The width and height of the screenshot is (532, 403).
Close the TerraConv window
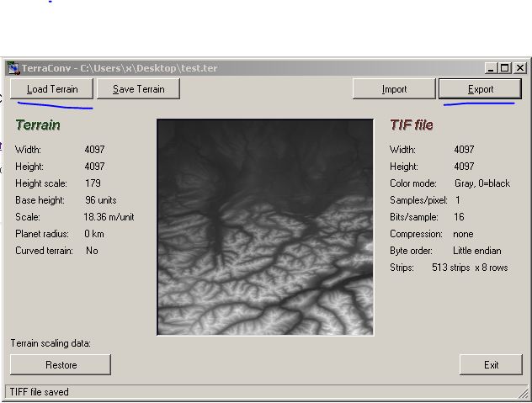(519, 68)
